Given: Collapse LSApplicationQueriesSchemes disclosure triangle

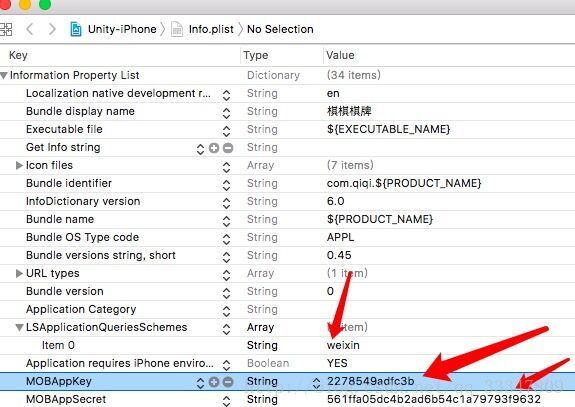Looking at the screenshot, I should pos(19,328).
